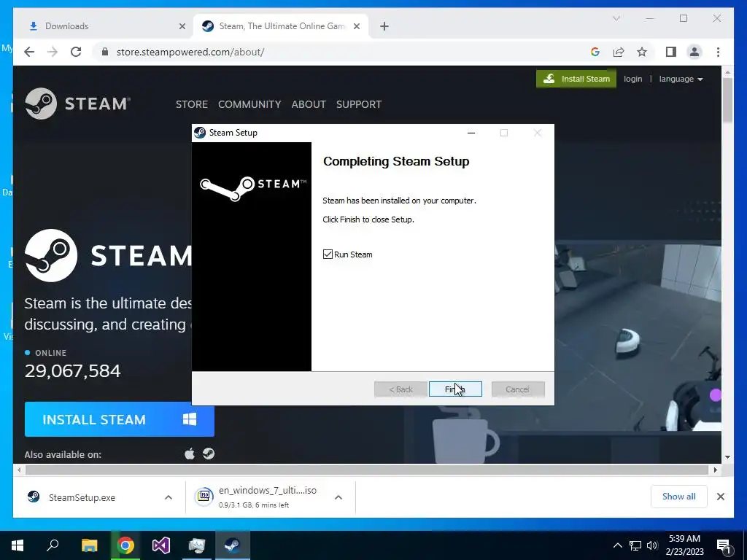Open taskbar search
Image resolution: width=747 pixels, height=560 pixels.
(53, 545)
